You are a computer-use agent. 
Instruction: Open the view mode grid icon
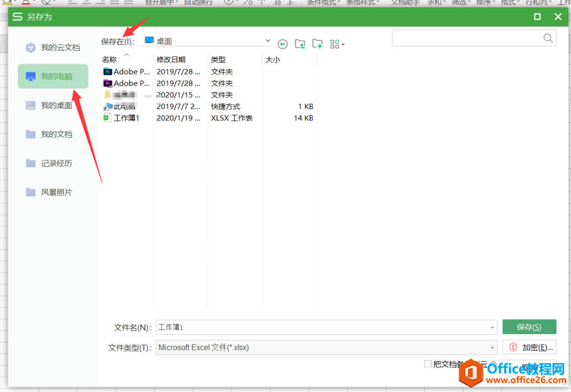[335, 44]
